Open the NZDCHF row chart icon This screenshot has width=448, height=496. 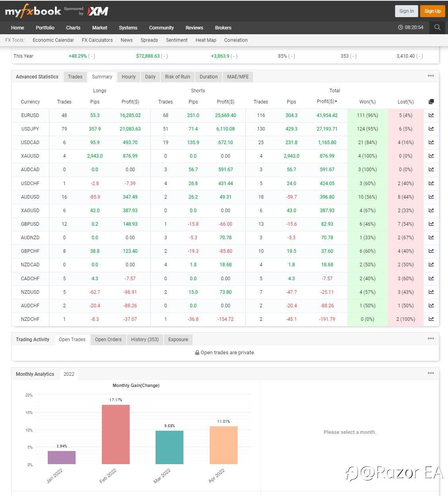(x=431, y=319)
